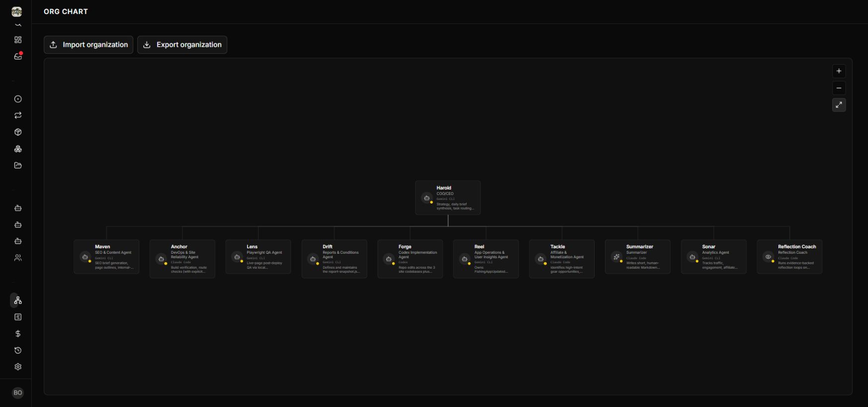Open the people group icon in sidebar
The width and height of the screenshot is (868, 407).
pyautogui.click(x=18, y=258)
